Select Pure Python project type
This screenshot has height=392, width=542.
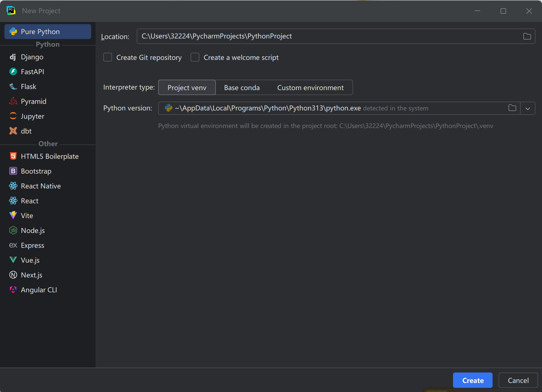[40, 31]
